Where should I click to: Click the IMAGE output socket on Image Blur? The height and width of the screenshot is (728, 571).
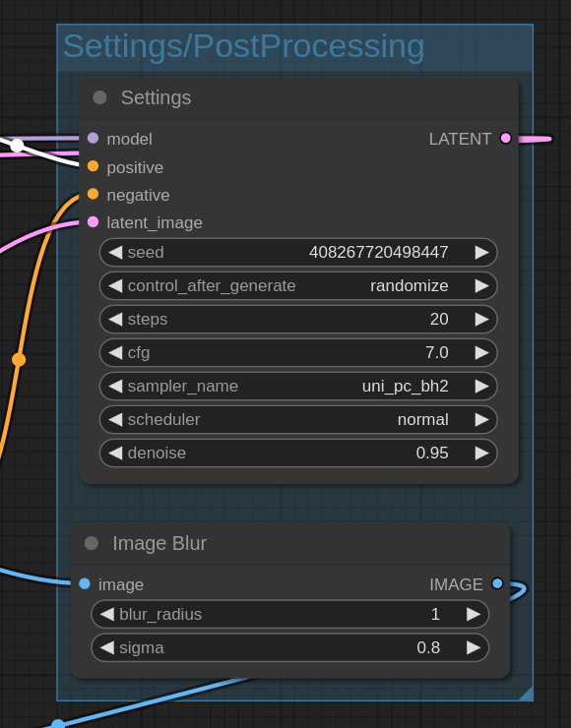click(x=497, y=583)
